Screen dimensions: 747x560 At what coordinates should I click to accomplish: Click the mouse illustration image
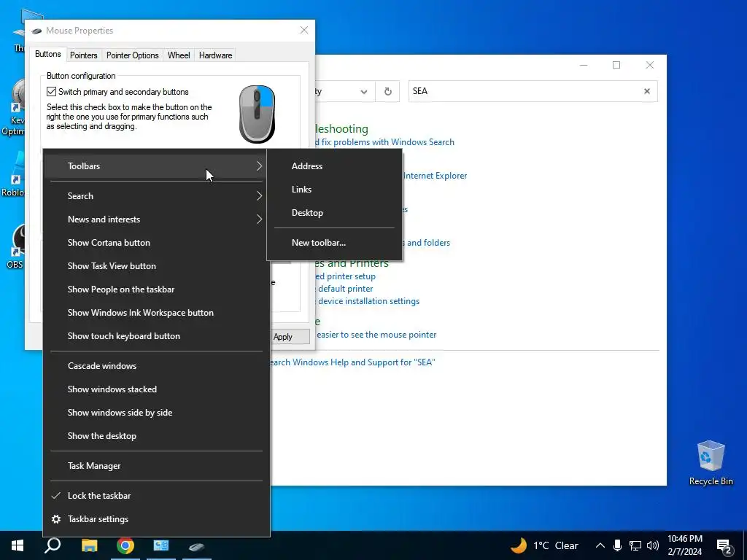(x=258, y=114)
